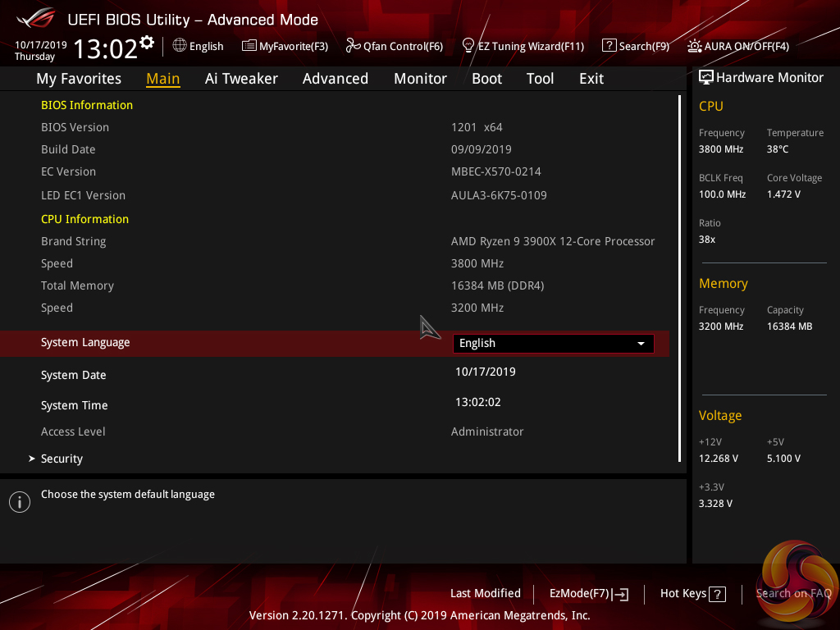Toggle AURA ON/OFF(F4)
The height and width of the screenshot is (630, 840).
pyautogui.click(x=738, y=46)
